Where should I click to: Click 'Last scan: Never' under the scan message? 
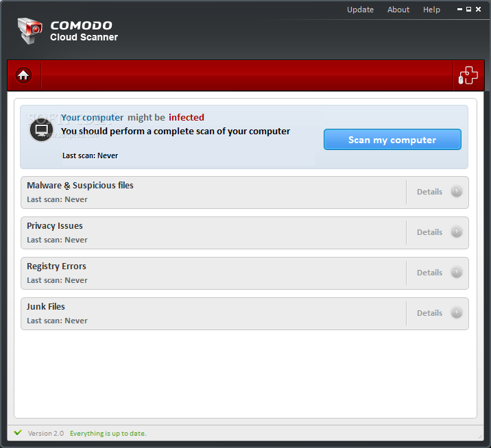pos(91,155)
